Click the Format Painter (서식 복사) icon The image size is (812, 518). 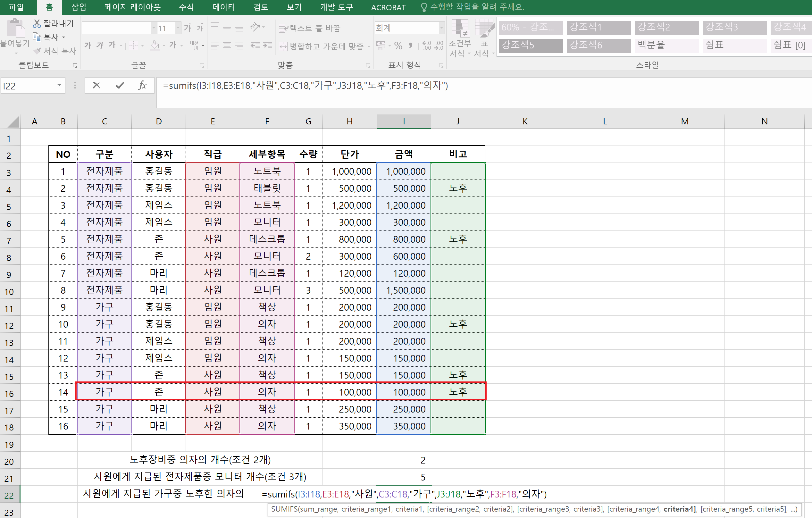click(38, 51)
